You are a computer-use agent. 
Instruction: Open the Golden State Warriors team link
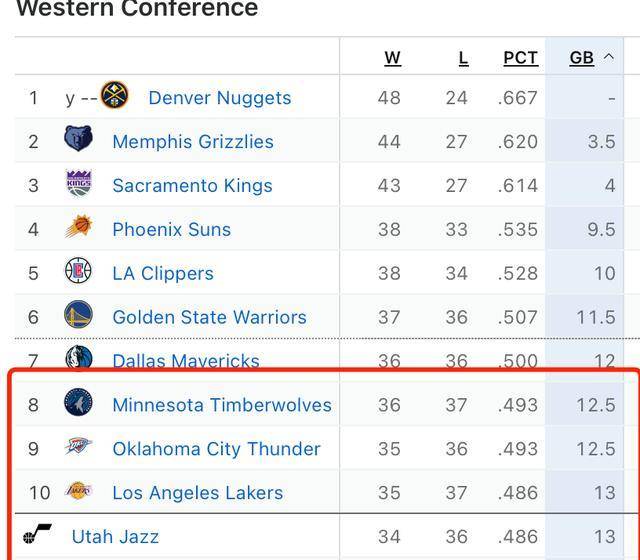[x=209, y=317]
